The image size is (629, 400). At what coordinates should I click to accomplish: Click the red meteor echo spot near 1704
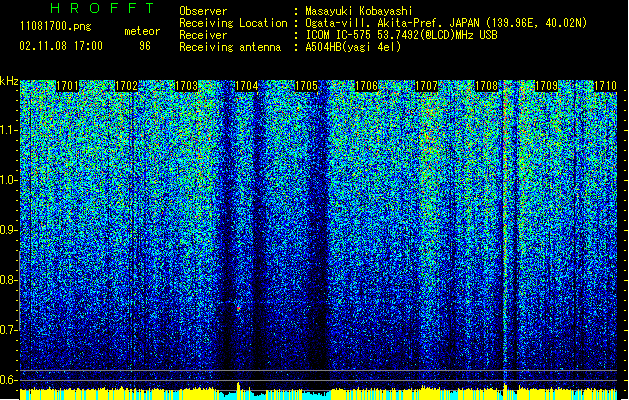pos(238,308)
